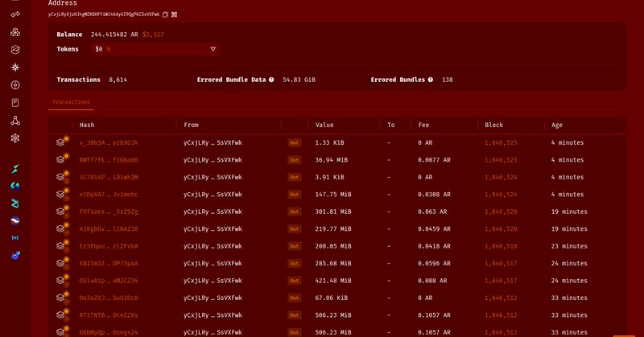
Task: Open the document page icon in sidebar
Action: [x=15, y=103]
